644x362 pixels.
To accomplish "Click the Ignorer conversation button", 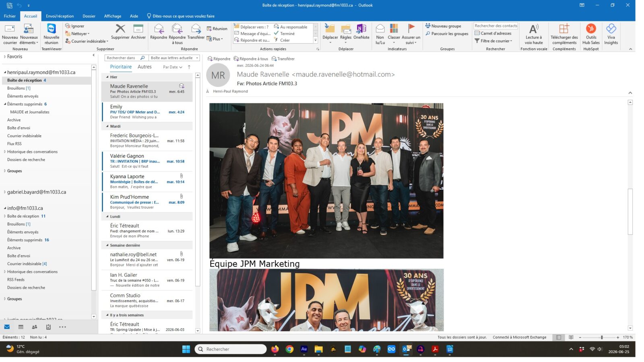I will (x=75, y=26).
